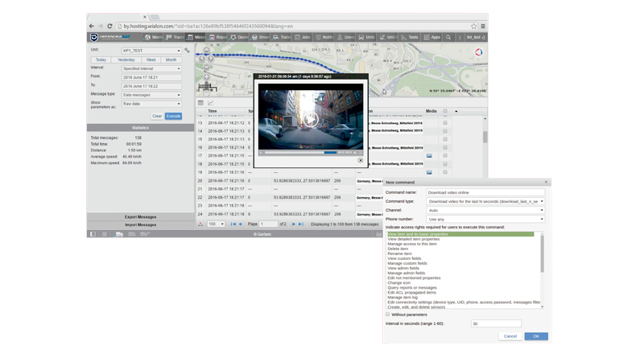644x362 pixels.
Task: Reload the browser page
Action: pyautogui.click(x=110, y=26)
